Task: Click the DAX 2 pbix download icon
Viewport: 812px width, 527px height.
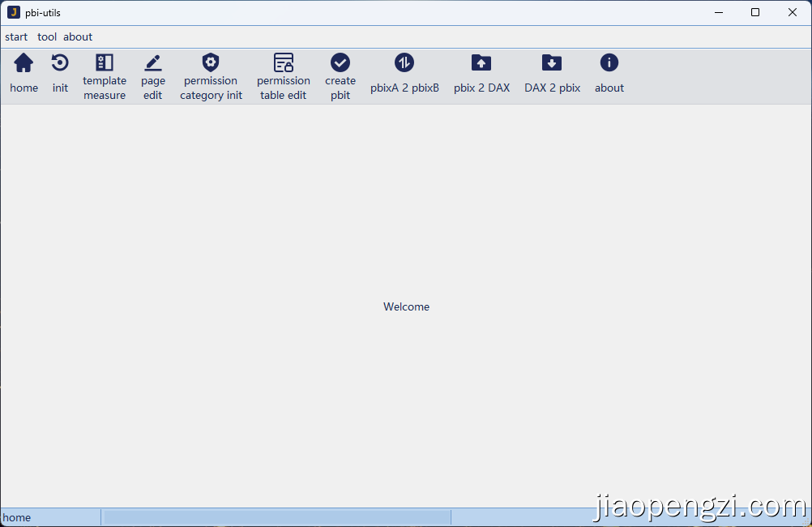Action: tap(552, 63)
